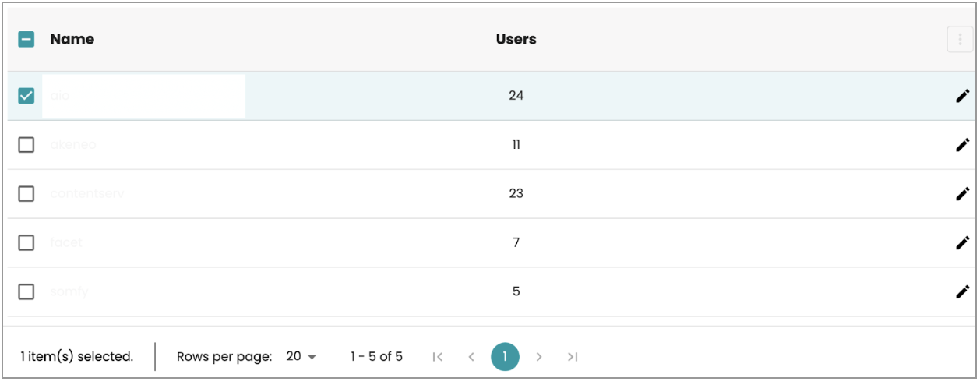Click the pencil icon on facet row
The image size is (980, 385).
tap(963, 242)
